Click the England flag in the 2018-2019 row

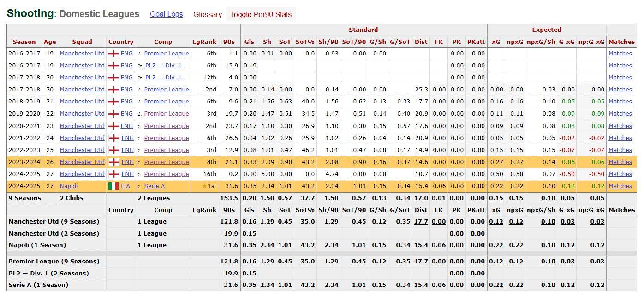point(113,102)
